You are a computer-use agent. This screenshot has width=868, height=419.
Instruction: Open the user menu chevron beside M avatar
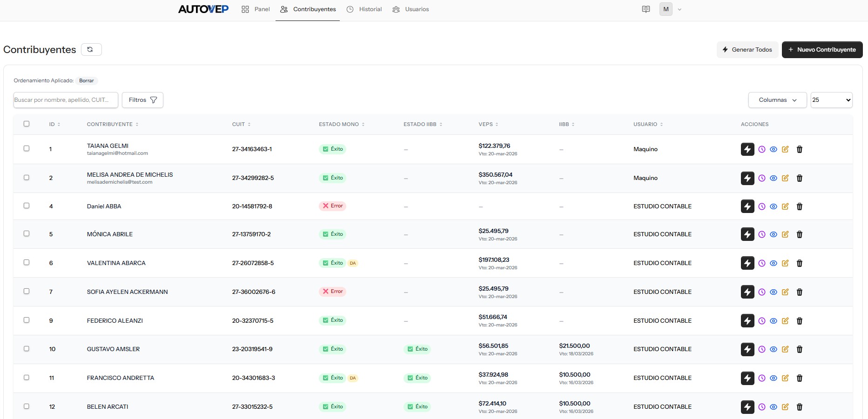coord(680,9)
